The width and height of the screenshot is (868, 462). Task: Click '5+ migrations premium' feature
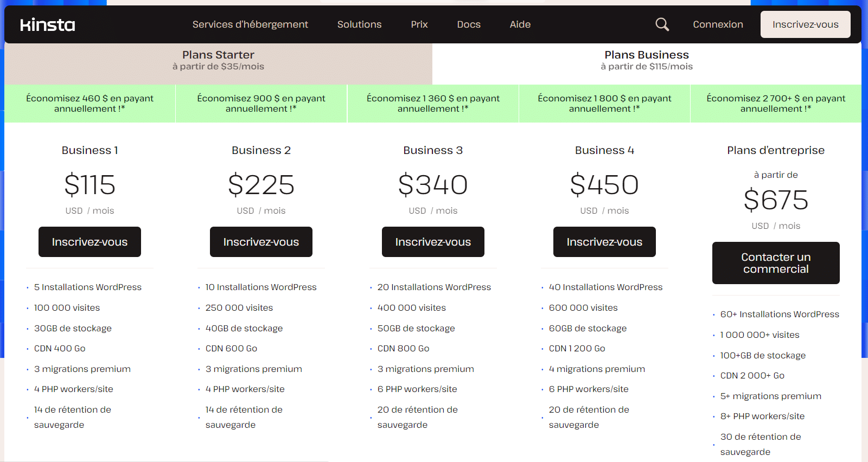tap(771, 396)
